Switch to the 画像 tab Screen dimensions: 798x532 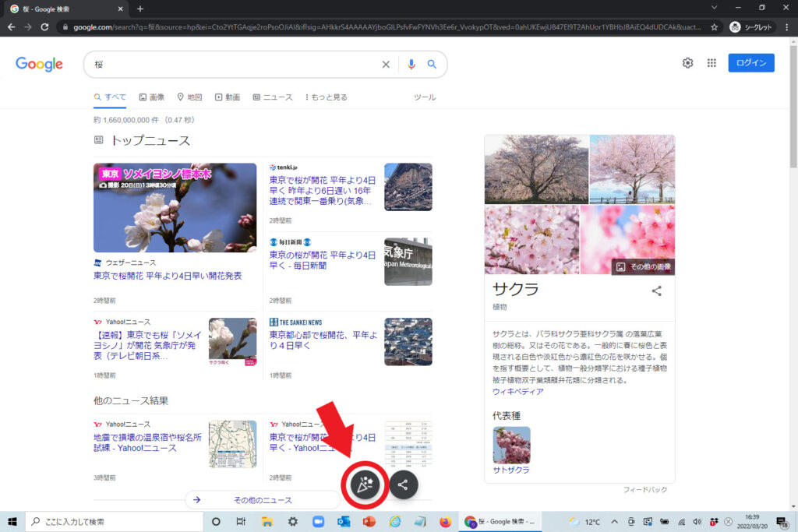152,97
